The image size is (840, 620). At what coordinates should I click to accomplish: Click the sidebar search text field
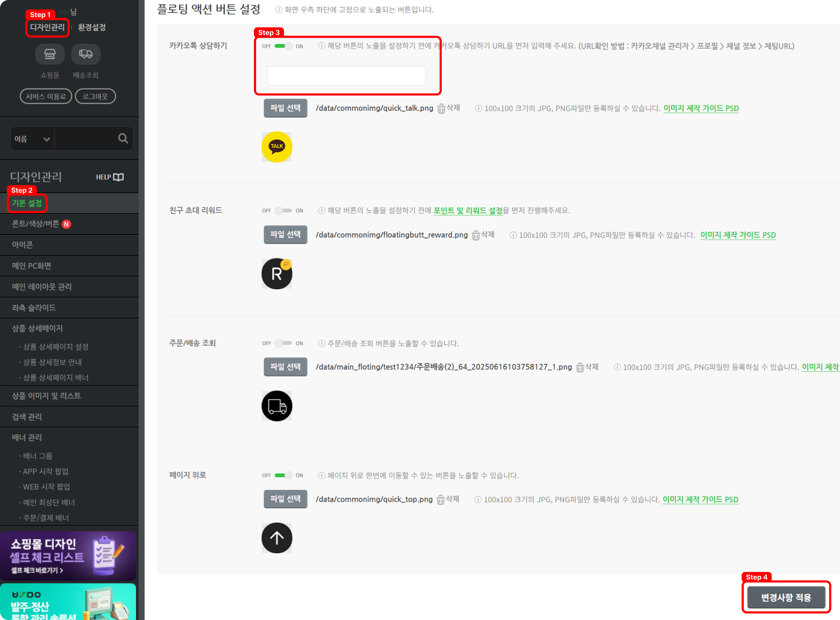[86, 139]
